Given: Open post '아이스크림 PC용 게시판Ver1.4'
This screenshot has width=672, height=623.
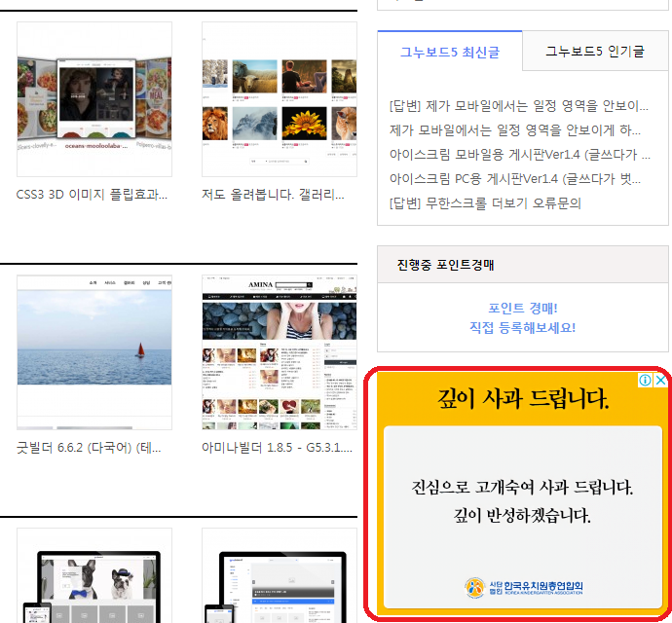Looking at the screenshot, I should point(515,179).
